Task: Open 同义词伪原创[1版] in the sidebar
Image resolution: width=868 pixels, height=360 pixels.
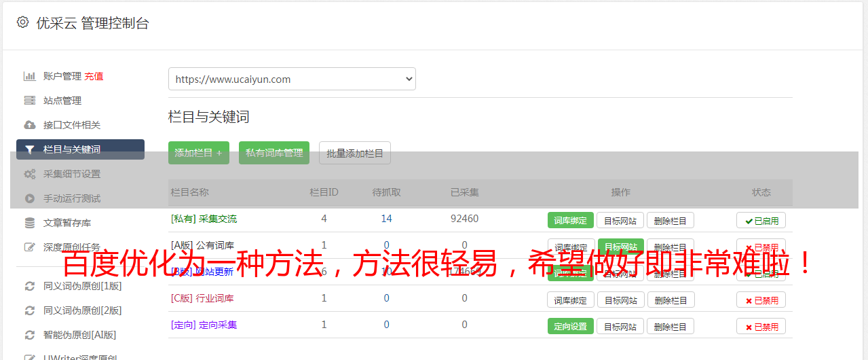Action: 83,286
